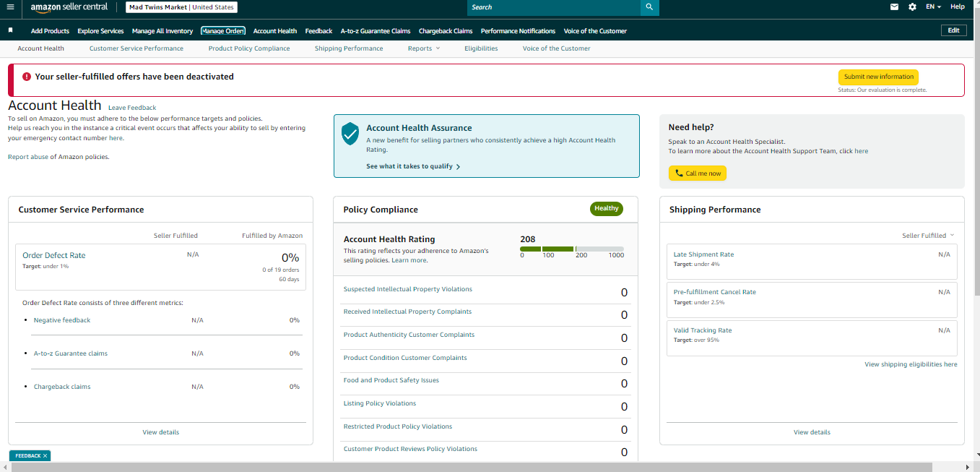
Task: Click the Late Shipment Rate card
Action: (x=812, y=261)
